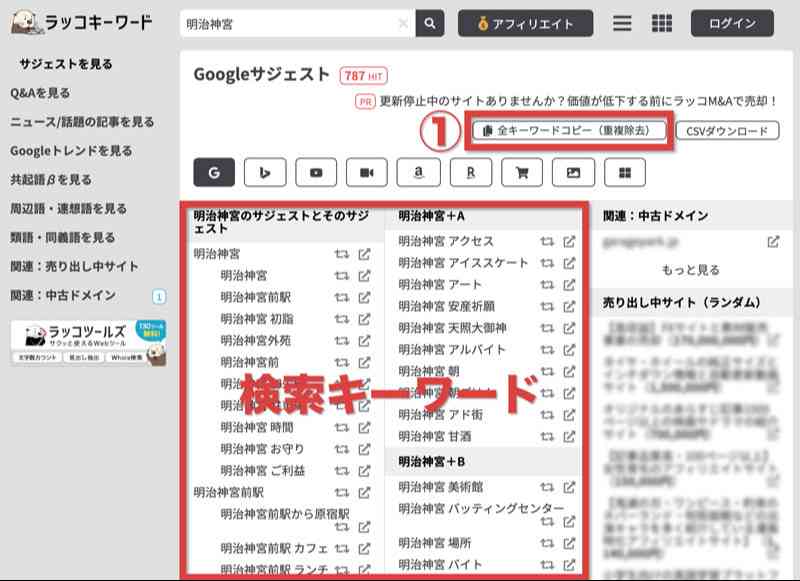Click keyword text 明治神宮 初詣
This screenshot has height=581, width=800.
click(257, 319)
